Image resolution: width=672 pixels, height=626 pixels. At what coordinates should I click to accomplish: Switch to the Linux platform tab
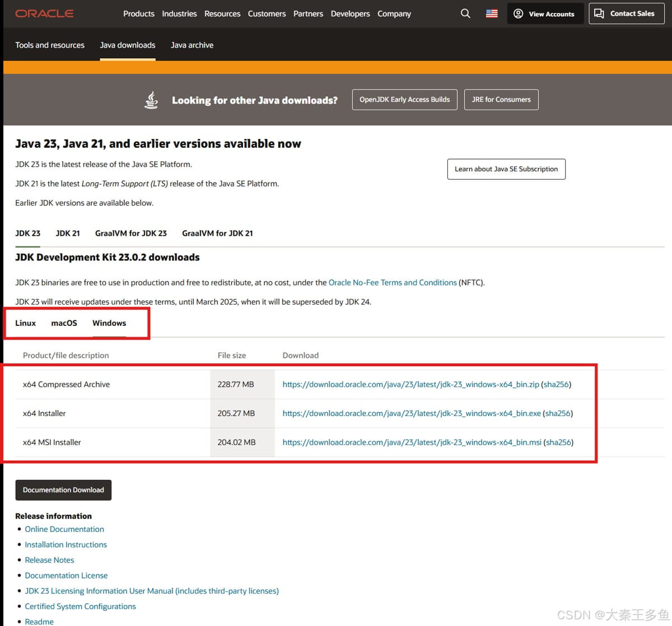coord(25,323)
